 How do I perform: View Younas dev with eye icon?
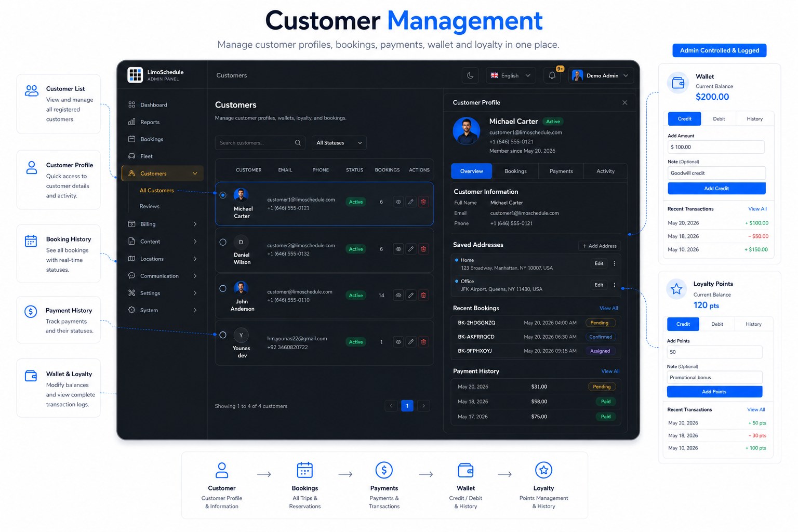coord(398,342)
